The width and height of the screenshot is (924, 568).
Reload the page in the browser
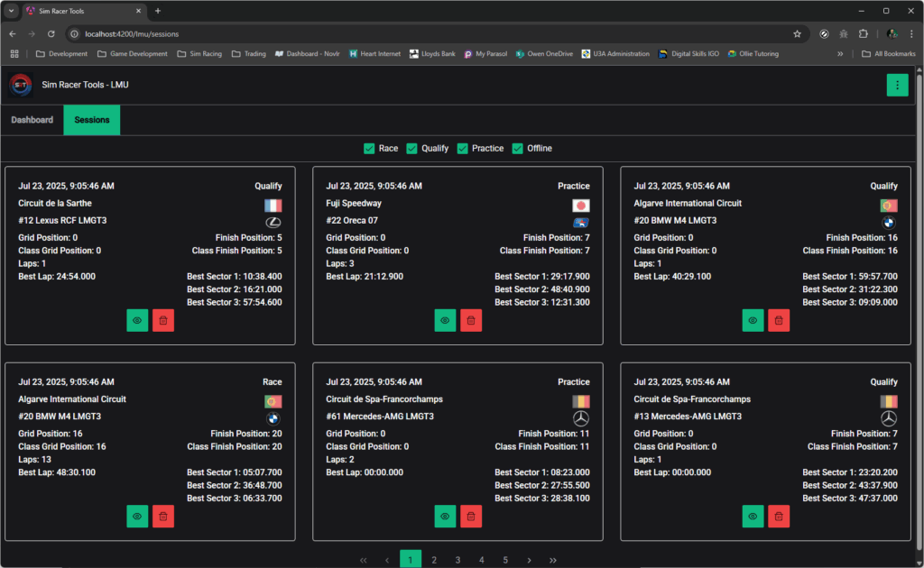[x=51, y=34]
